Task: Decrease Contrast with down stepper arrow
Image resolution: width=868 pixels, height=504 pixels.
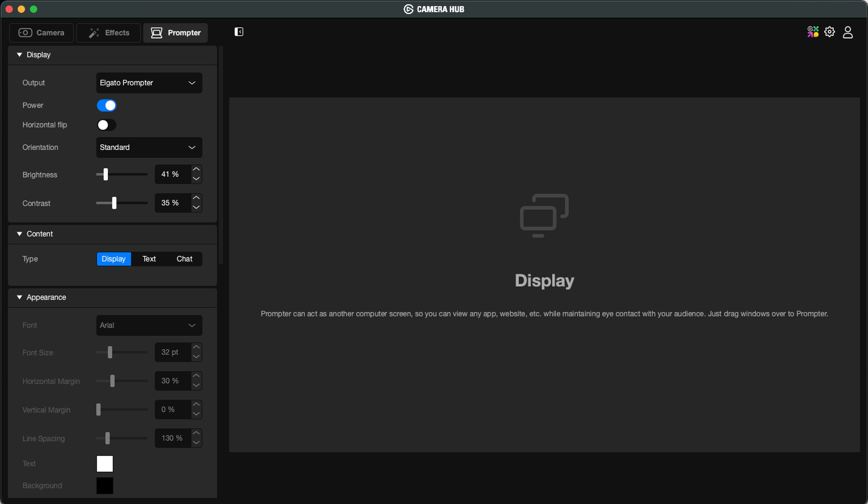Action: (196, 207)
